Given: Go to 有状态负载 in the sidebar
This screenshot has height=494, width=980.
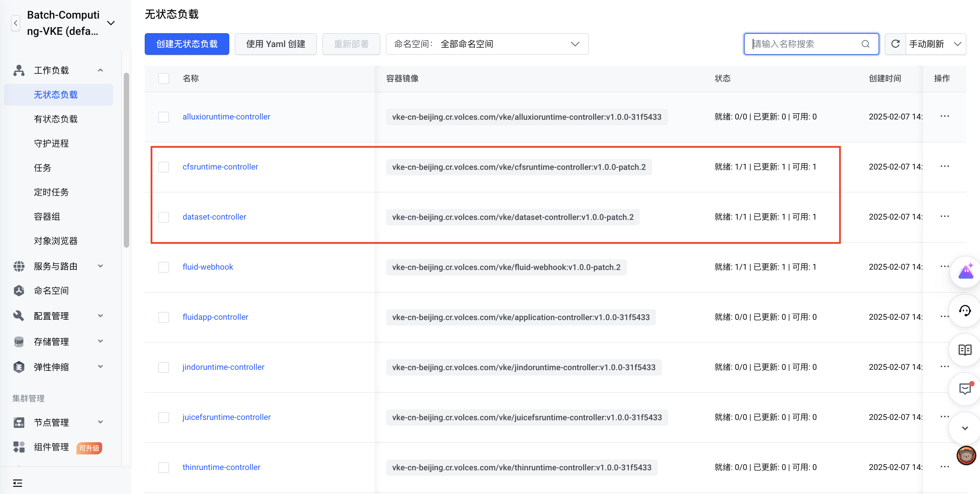Looking at the screenshot, I should point(55,119).
